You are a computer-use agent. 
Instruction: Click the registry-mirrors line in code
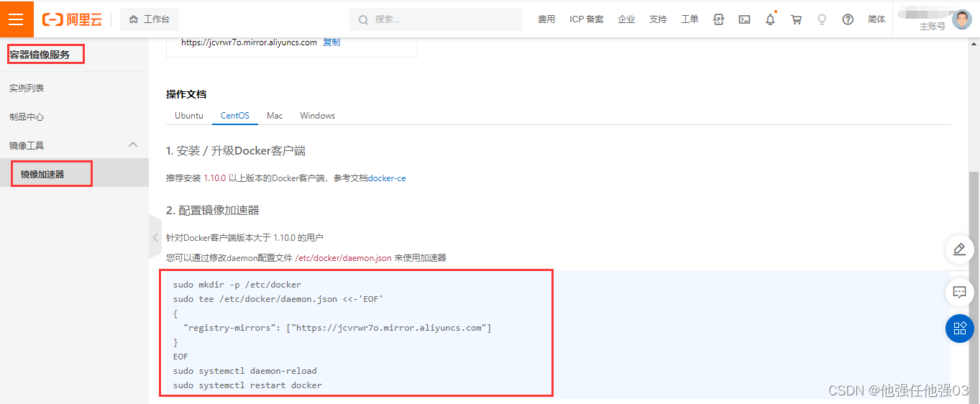point(337,328)
